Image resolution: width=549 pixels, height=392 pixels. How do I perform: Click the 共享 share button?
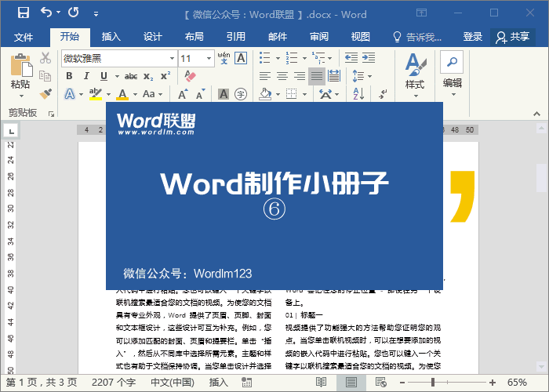pyautogui.click(x=513, y=37)
